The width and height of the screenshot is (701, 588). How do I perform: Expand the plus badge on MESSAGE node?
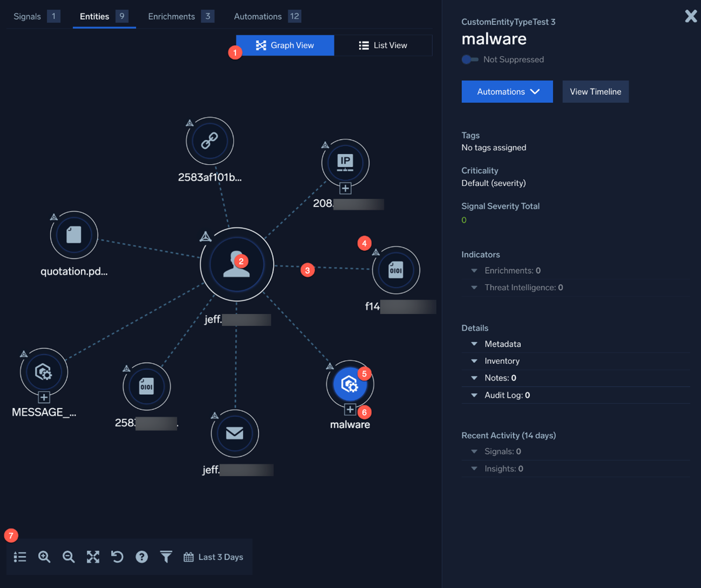[43, 397]
